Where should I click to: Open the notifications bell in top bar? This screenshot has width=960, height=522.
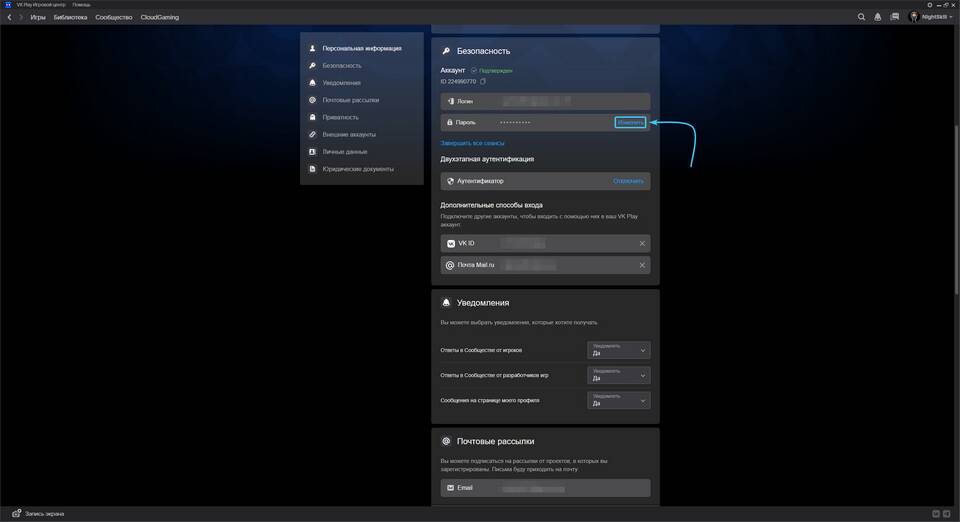tap(878, 17)
